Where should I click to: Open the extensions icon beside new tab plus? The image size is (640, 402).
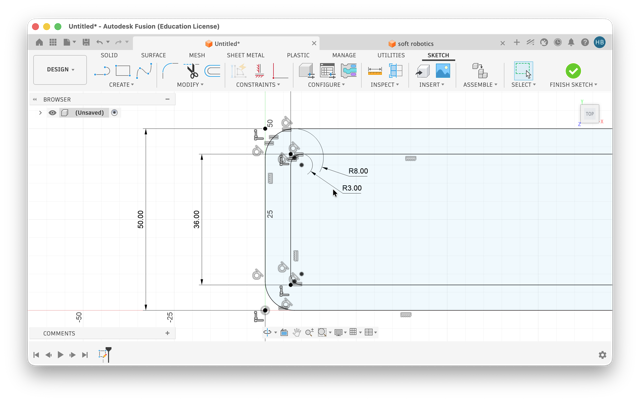pyautogui.click(x=530, y=42)
